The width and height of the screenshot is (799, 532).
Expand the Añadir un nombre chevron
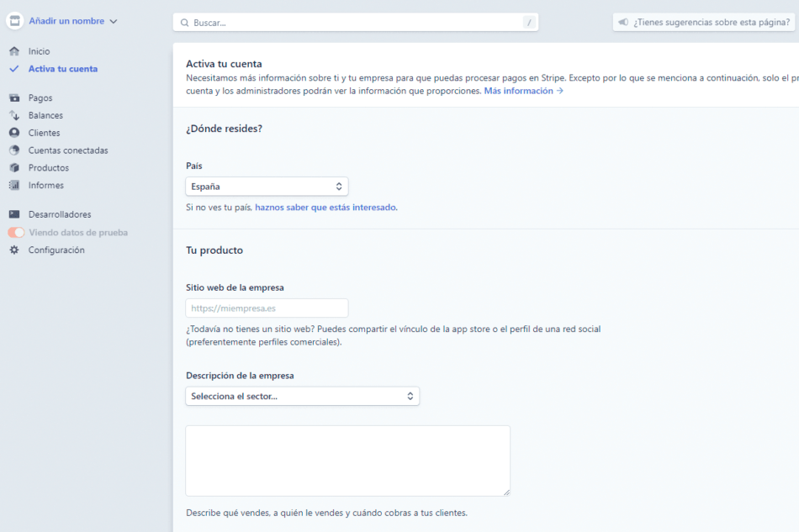click(115, 21)
